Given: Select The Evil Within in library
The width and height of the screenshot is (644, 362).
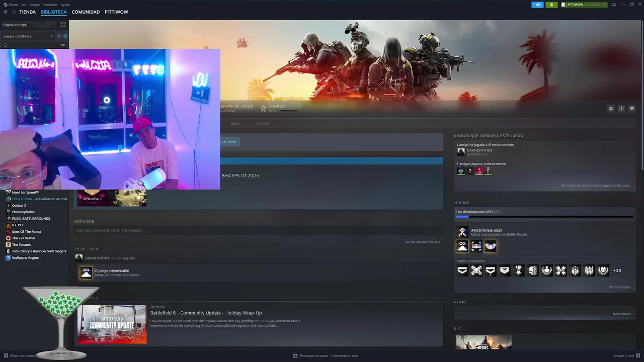Looking at the screenshot, I should (x=24, y=238).
